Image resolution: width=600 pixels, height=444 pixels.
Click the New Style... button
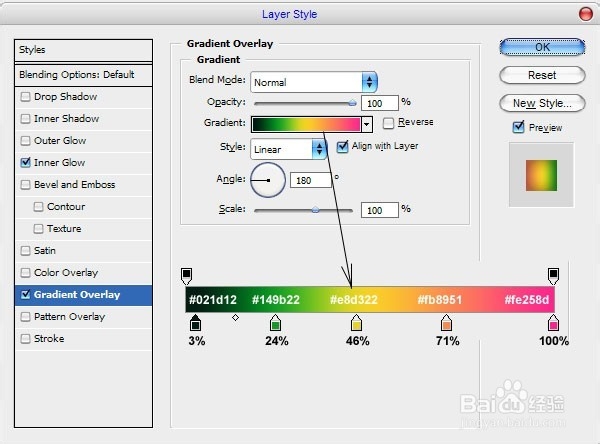542,103
